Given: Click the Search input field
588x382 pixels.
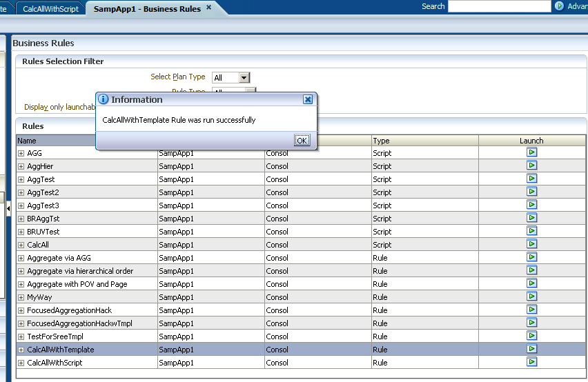Looking at the screenshot, I should click(x=499, y=6).
